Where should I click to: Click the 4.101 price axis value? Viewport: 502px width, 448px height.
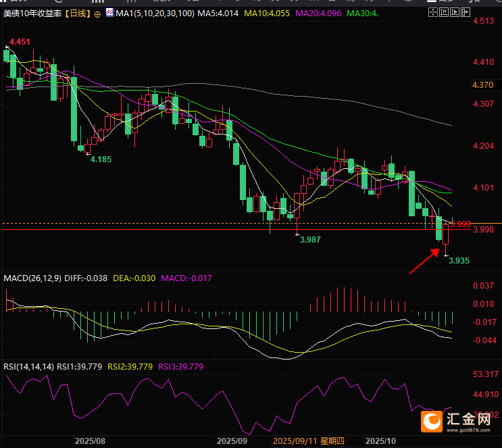[484, 188]
